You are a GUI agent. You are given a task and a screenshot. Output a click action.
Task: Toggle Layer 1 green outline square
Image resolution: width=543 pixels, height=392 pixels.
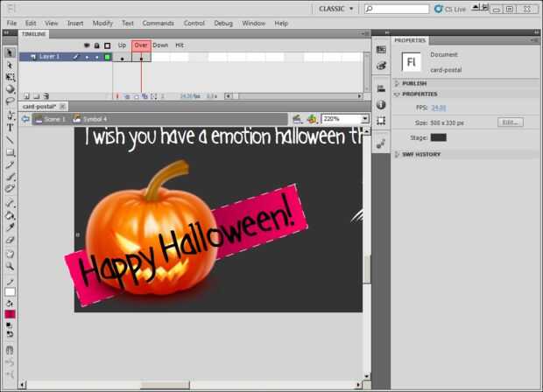click(x=108, y=57)
